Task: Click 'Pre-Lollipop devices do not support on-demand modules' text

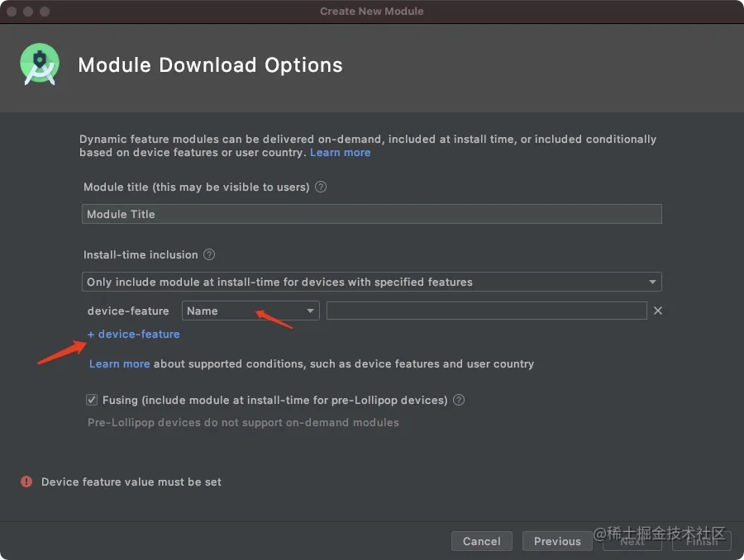Action: tap(243, 422)
